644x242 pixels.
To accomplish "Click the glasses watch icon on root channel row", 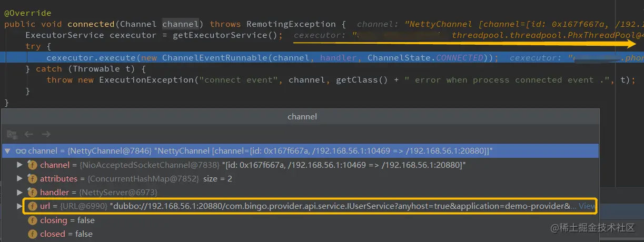I will pos(21,152).
